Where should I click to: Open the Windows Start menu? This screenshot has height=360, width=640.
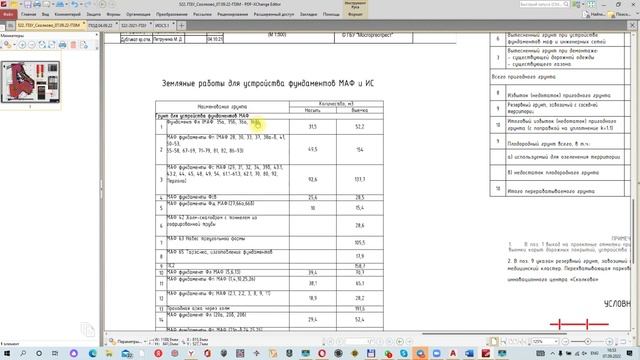point(7,353)
